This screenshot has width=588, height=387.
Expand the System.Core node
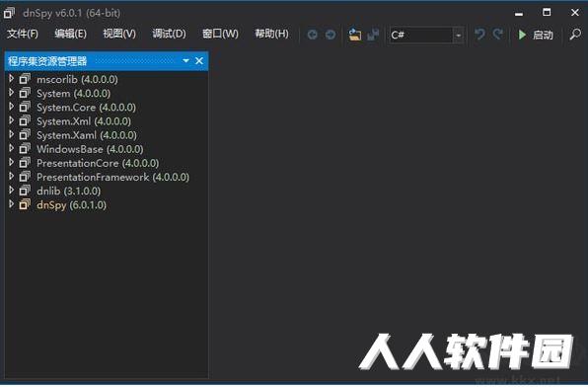11,107
